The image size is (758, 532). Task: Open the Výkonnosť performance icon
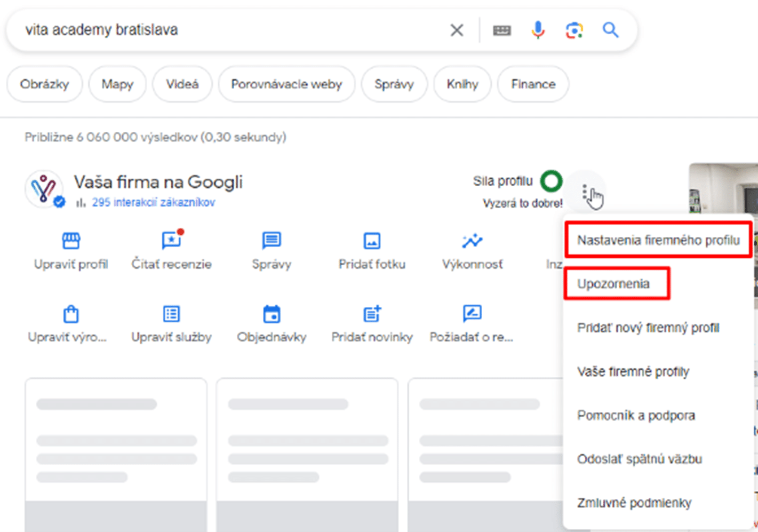(472, 241)
